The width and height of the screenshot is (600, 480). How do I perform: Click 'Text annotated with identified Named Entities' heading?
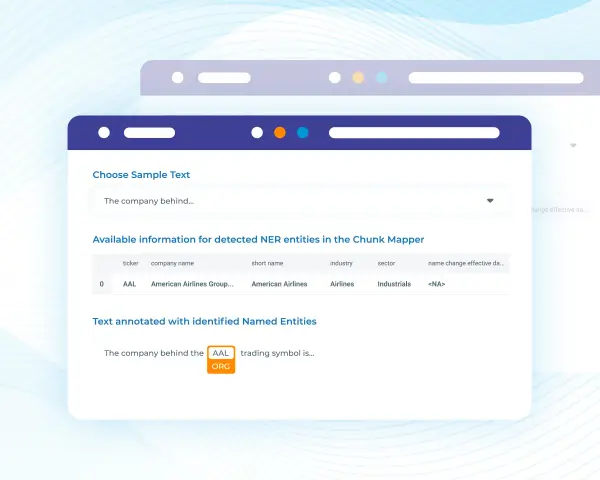click(x=204, y=322)
